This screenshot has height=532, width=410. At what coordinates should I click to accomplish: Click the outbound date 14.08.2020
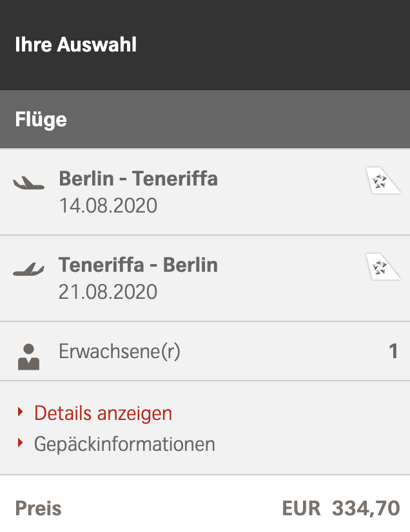click(108, 205)
